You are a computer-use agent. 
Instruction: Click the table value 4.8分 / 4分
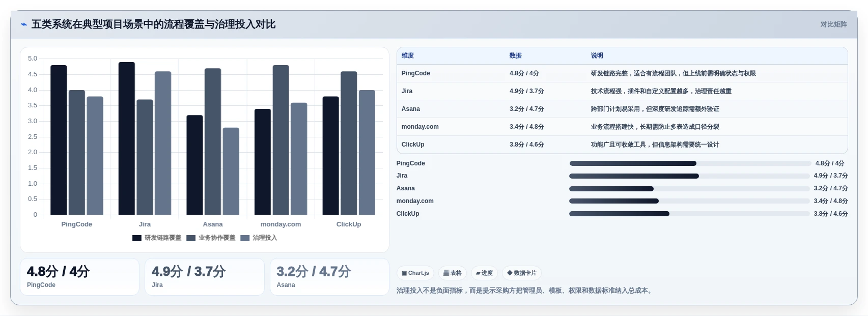[x=524, y=73]
